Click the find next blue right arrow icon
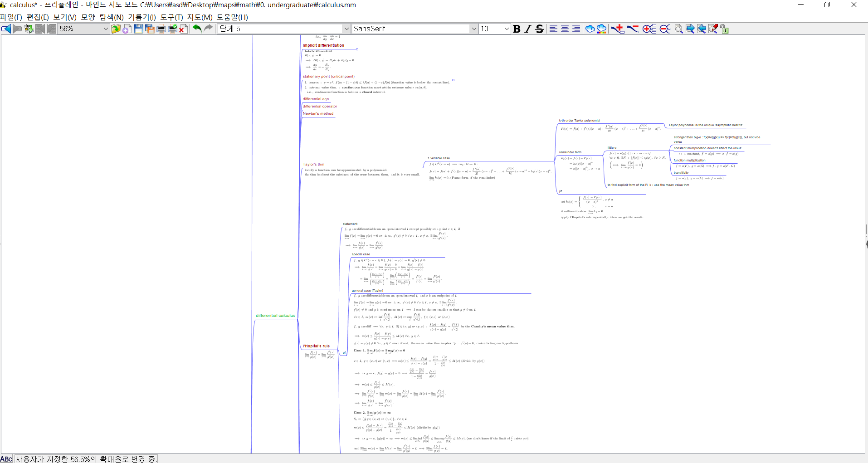The width and height of the screenshot is (868, 463). [690, 29]
